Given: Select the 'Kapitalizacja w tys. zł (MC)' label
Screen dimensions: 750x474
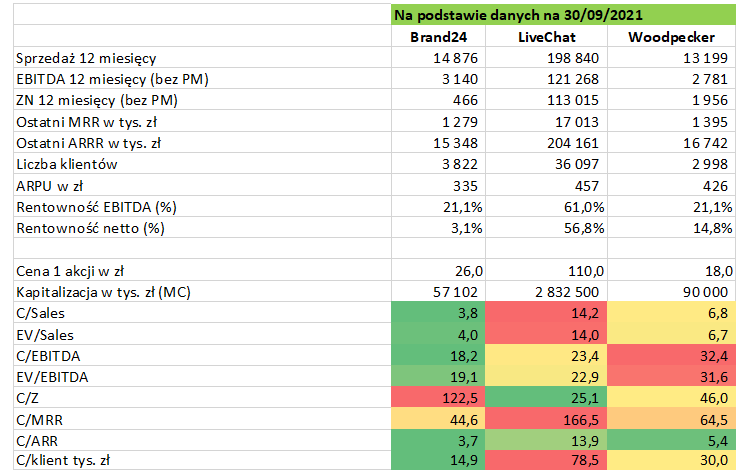Looking at the screenshot, I should click(103, 292).
